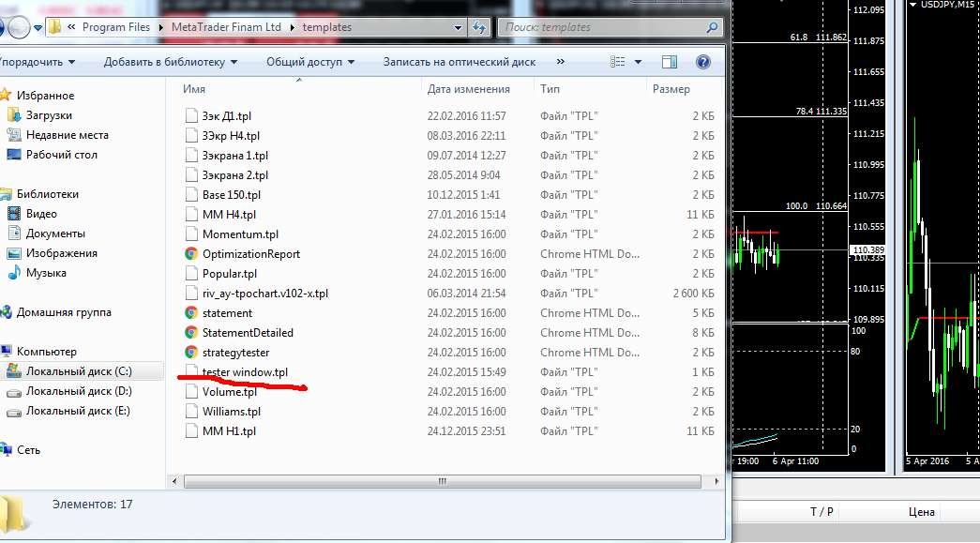Expand address bar history dropdown

click(458, 27)
